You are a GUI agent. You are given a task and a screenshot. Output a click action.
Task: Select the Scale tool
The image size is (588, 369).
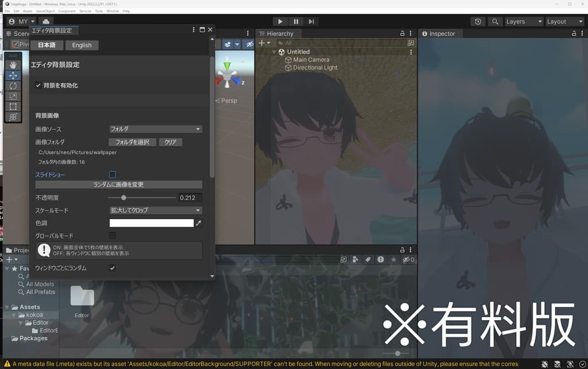click(x=13, y=96)
